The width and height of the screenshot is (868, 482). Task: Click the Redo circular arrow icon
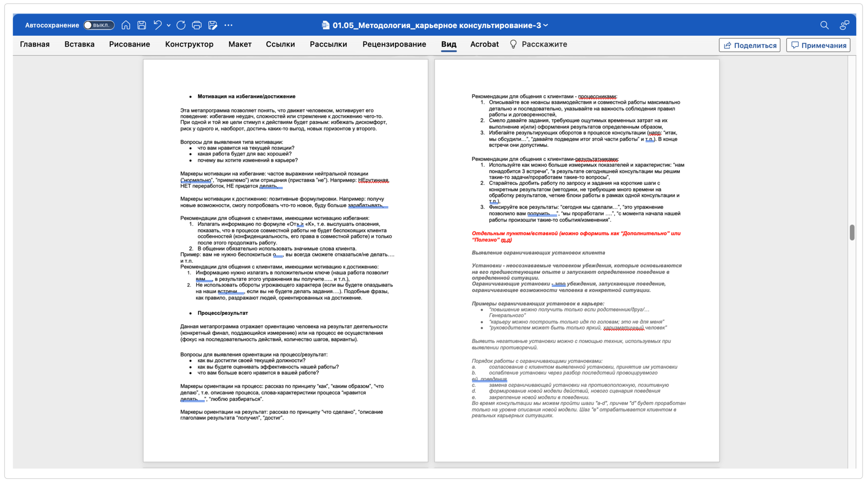(181, 25)
